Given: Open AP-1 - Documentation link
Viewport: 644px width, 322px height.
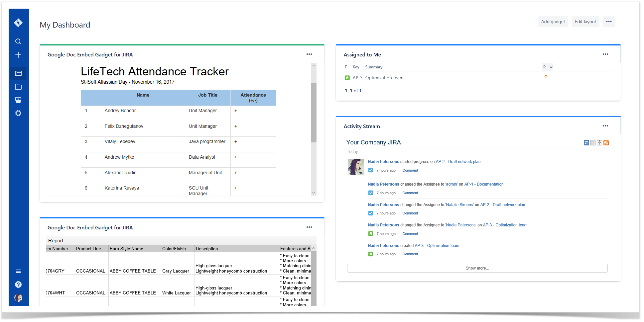Looking at the screenshot, I should 484,184.
